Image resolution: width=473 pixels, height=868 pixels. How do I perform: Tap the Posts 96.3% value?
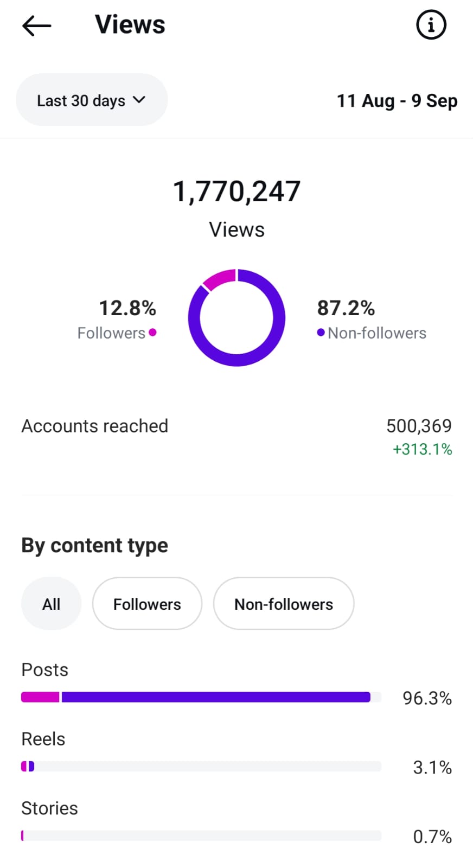point(427,698)
